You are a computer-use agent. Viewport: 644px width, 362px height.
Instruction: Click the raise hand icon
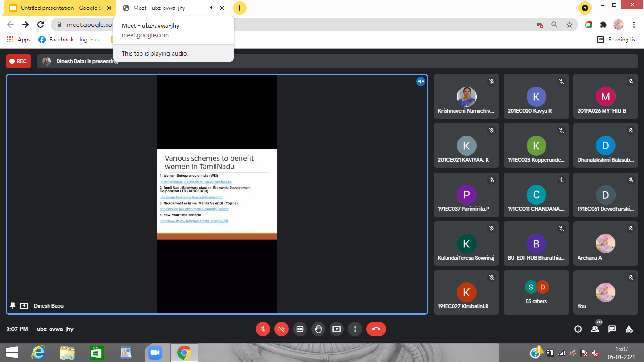coord(318,329)
